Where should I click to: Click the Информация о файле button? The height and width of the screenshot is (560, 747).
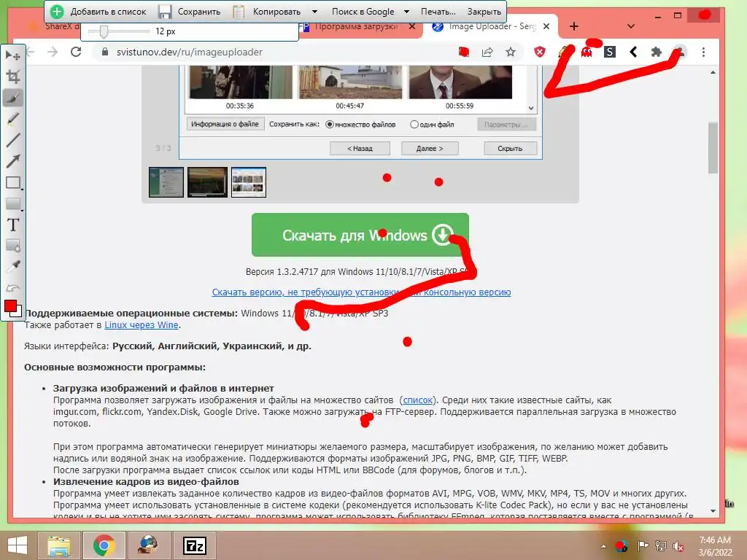point(225,124)
